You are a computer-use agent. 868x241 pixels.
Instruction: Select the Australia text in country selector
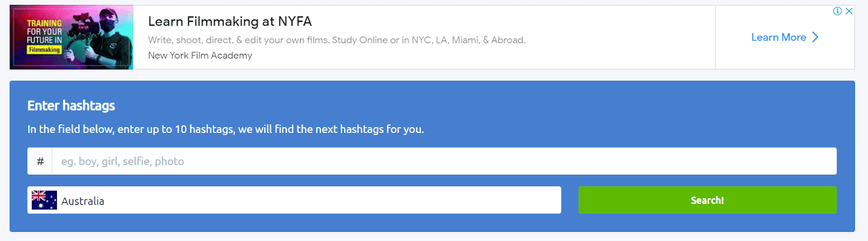click(x=82, y=201)
